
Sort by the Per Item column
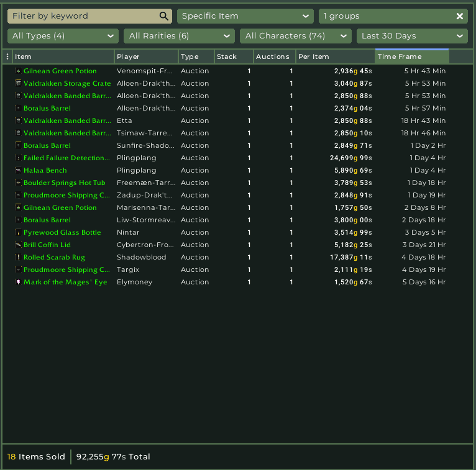click(x=334, y=56)
